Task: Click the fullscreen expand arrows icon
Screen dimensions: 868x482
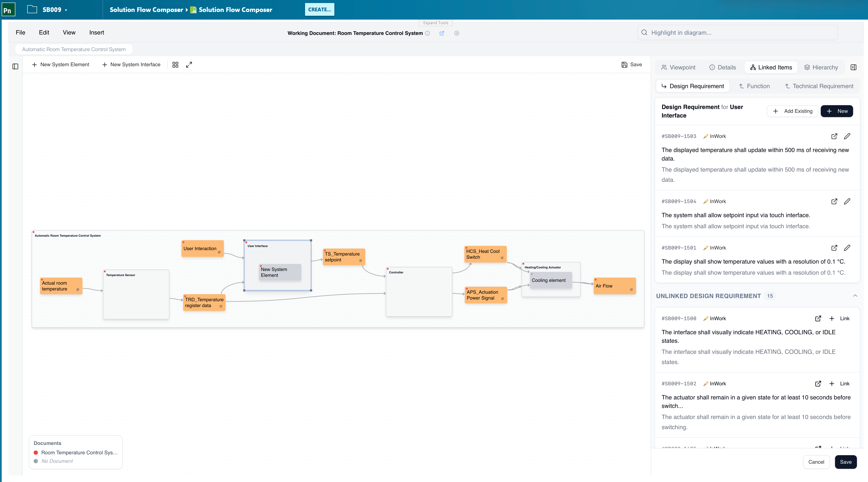Action: pyautogui.click(x=189, y=64)
